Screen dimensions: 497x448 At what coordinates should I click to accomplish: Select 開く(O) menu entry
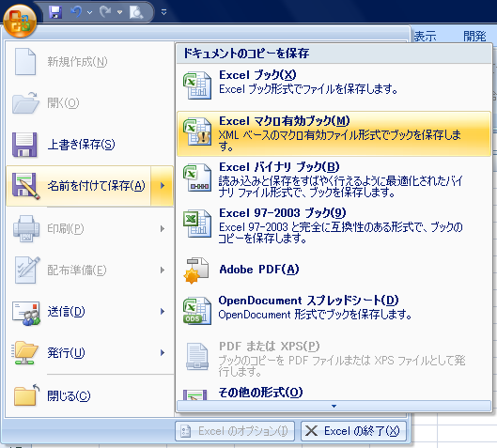(90, 102)
